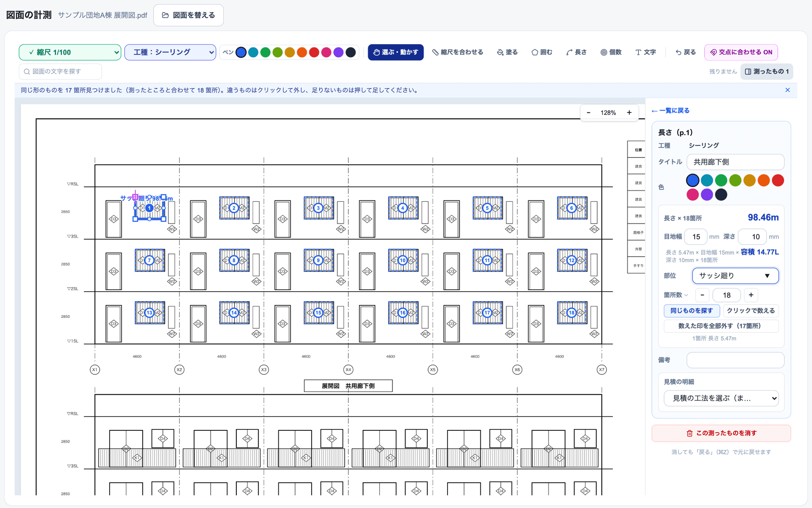Click detected match marker 18 on drawing
This screenshot has height=508, width=812.
pos(572,313)
